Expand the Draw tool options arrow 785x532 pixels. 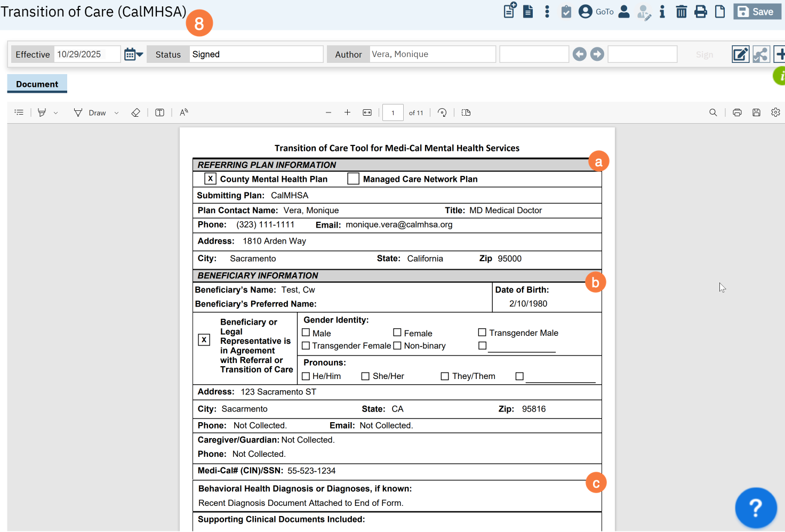(x=116, y=113)
